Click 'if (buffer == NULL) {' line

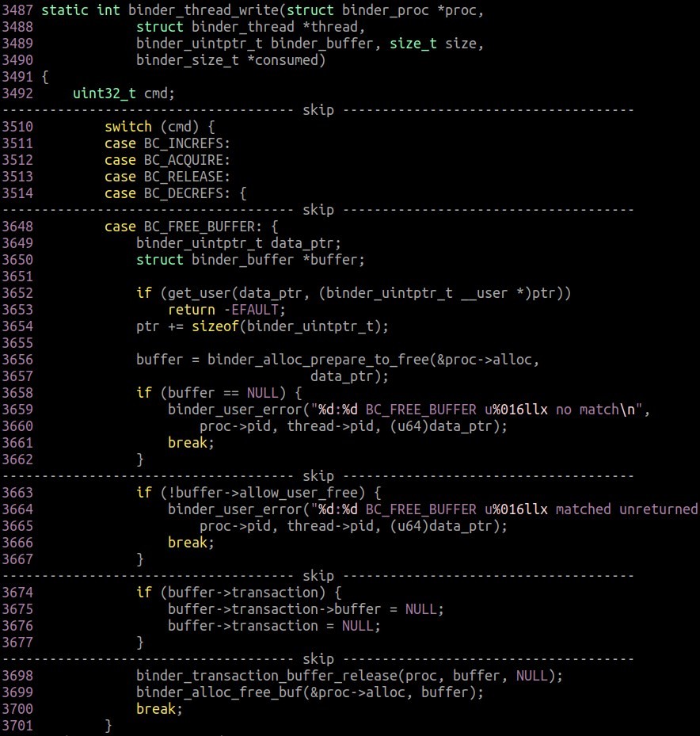pos(219,393)
